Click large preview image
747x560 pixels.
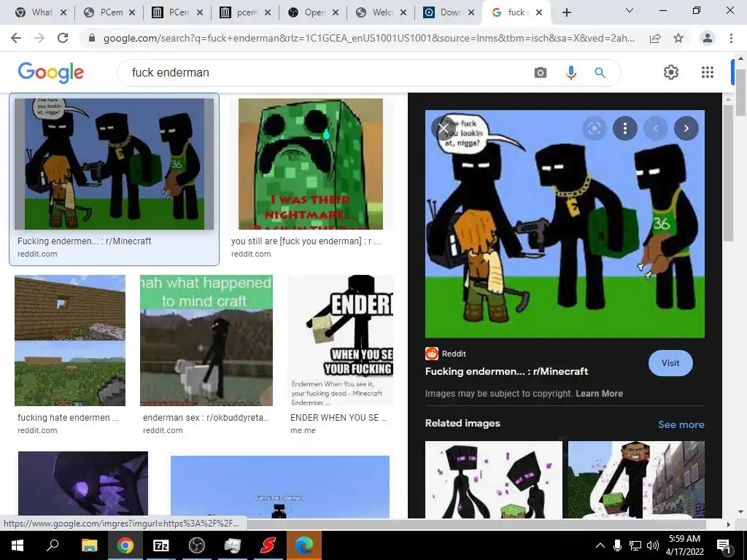click(565, 224)
